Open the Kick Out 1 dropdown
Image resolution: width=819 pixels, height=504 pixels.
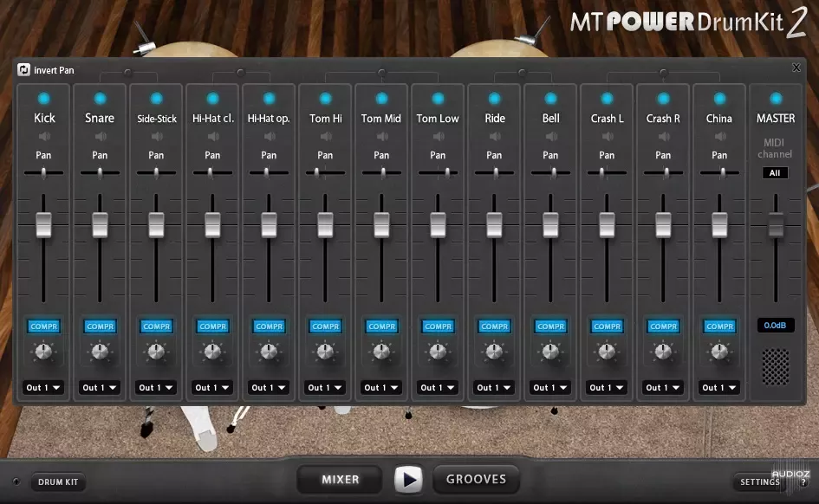point(43,388)
